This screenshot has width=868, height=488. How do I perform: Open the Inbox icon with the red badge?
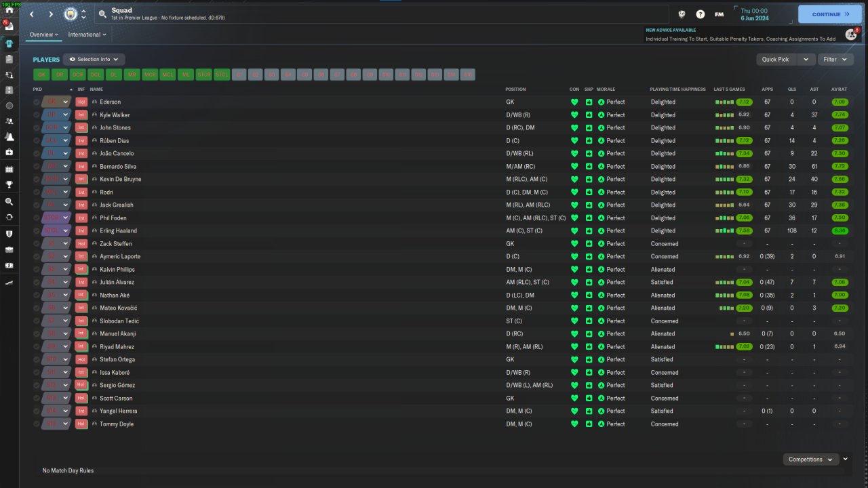9,26
